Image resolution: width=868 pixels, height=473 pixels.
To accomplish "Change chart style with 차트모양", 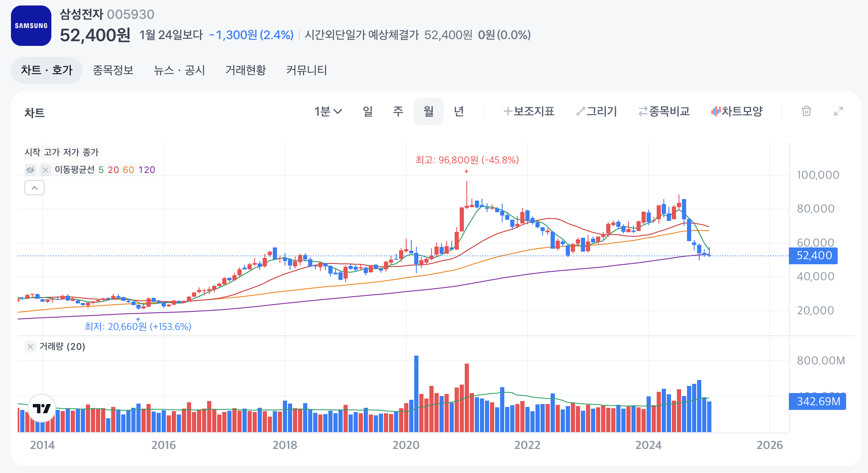I will click(x=737, y=112).
